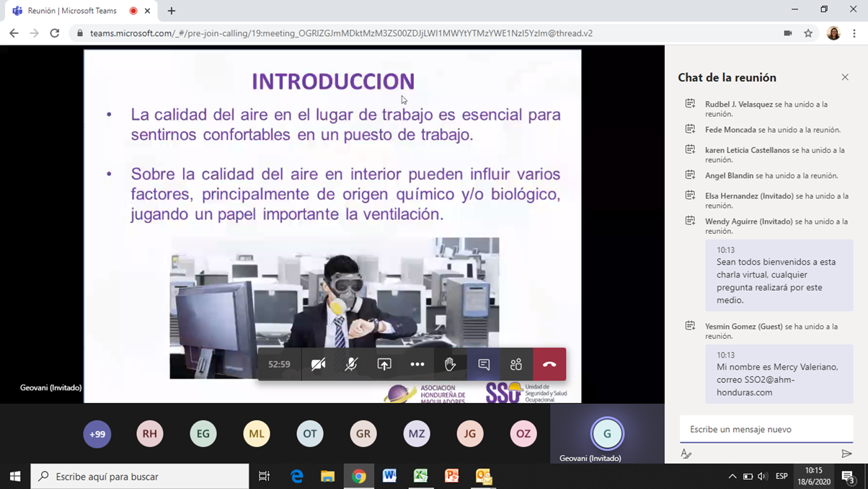Viewport: 868px width, 489px height.
Task: Toggle the camera in meeting toolbar
Action: click(318, 364)
